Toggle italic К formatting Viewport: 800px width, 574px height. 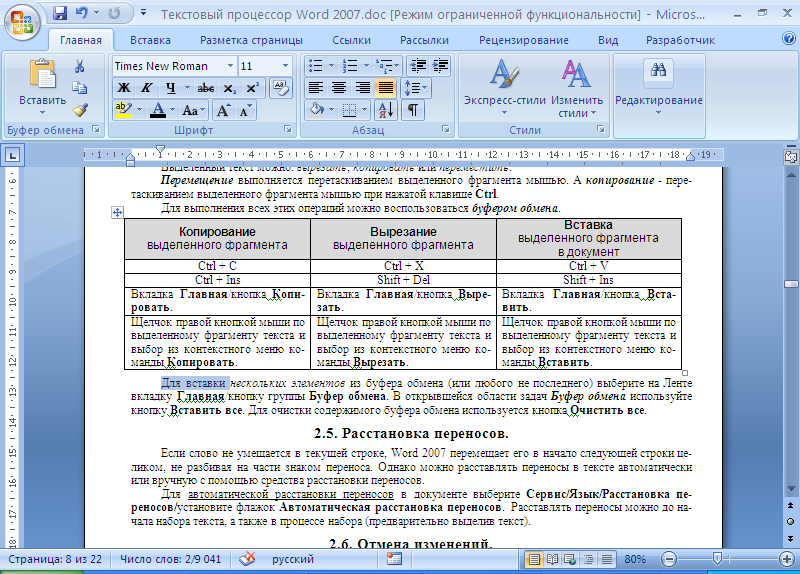[147, 88]
